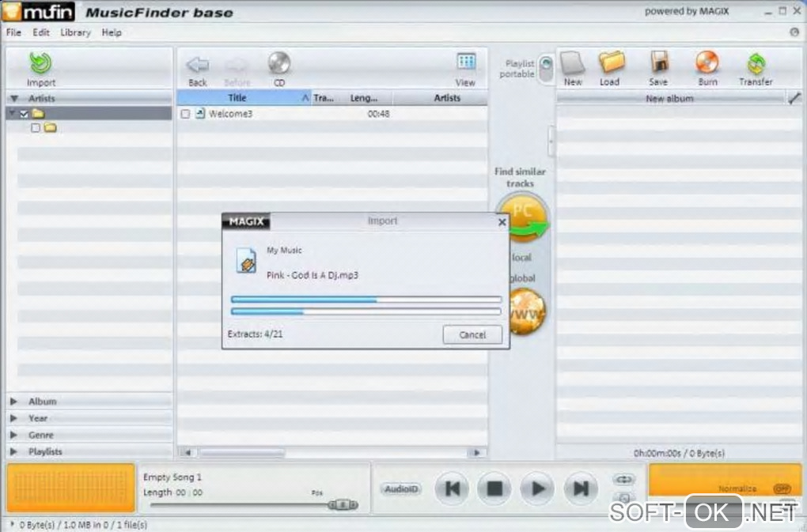
Task: Toggle the Playlist portable switch
Action: [546, 70]
